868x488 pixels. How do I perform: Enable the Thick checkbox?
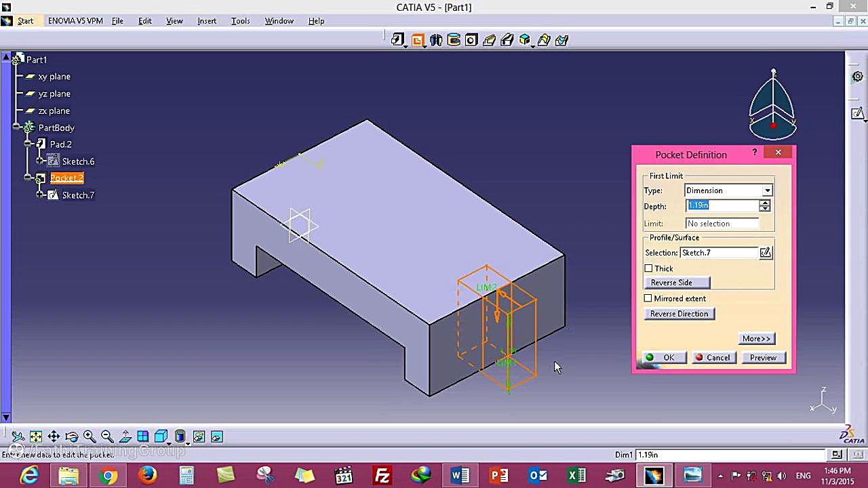pos(648,268)
